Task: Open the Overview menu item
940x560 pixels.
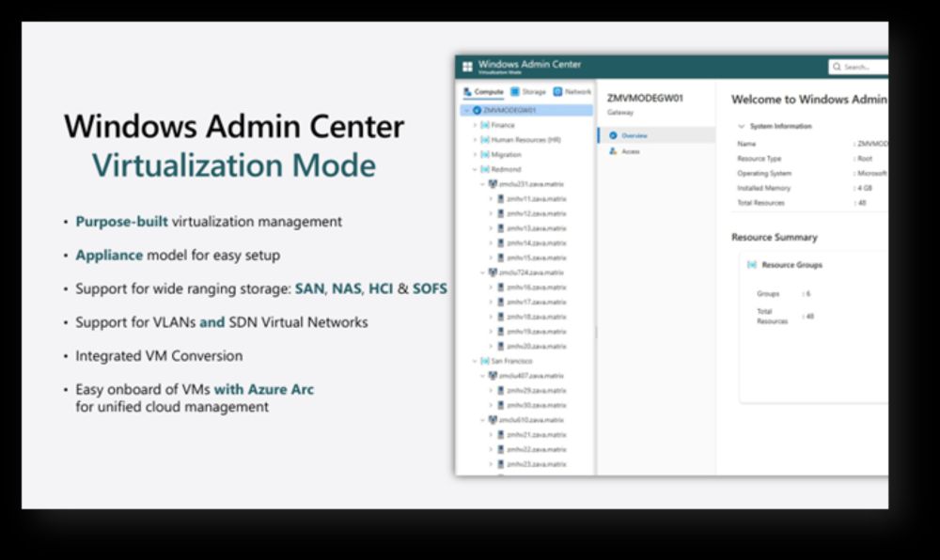Action: (657, 135)
